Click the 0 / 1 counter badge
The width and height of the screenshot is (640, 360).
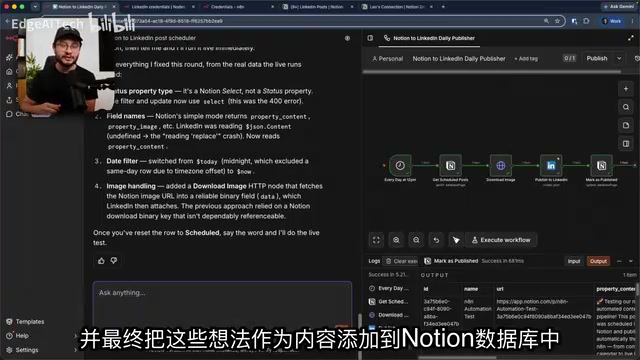coord(569,58)
